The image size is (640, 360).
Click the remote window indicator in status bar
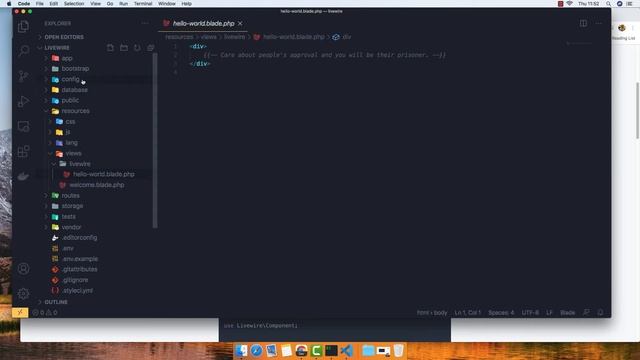[x=20, y=313]
